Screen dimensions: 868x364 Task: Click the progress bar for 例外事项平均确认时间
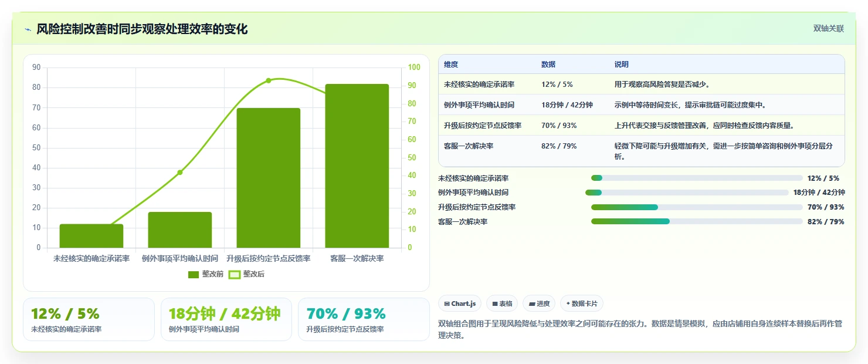[x=687, y=192]
